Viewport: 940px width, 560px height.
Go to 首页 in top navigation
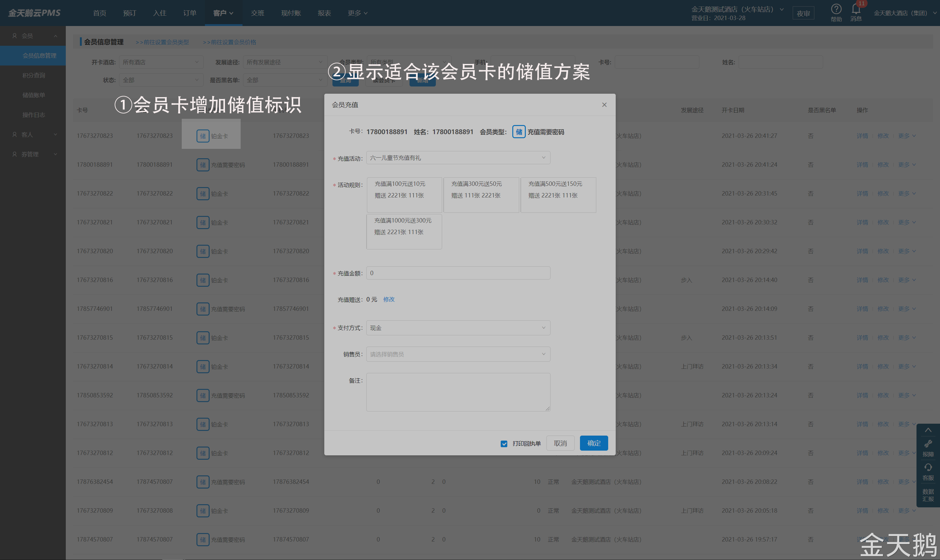click(100, 13)
